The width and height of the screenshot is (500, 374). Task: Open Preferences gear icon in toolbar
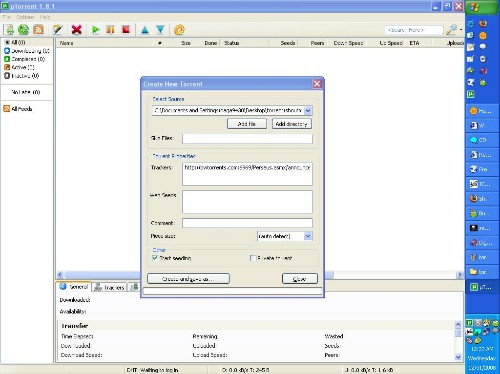pyautogui.click(x=179, y=30)
